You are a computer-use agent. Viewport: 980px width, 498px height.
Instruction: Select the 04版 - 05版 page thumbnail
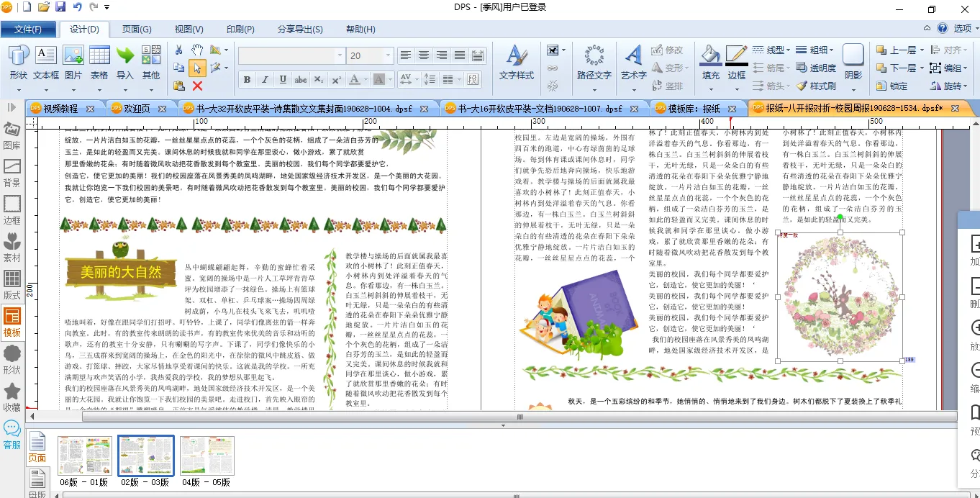click(x=207, y=461)
